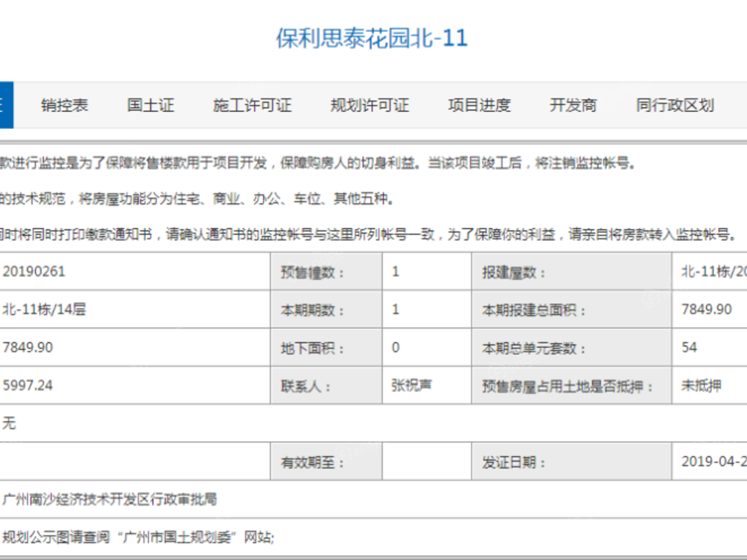Select the value 1 beside 预售幢数

pos(396,272)
